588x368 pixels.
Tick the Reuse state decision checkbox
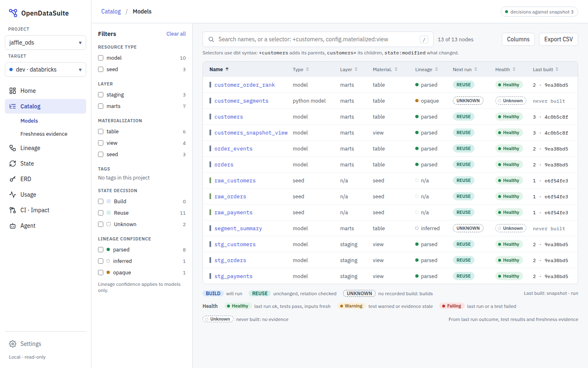pyautogui.click(x=100, y=213)
